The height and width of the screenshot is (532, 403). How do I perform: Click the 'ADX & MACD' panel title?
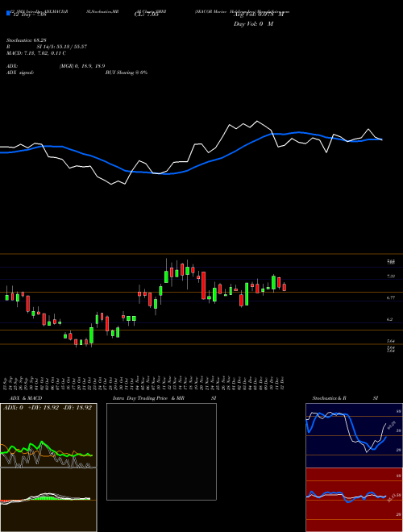(x=26, y=398)
